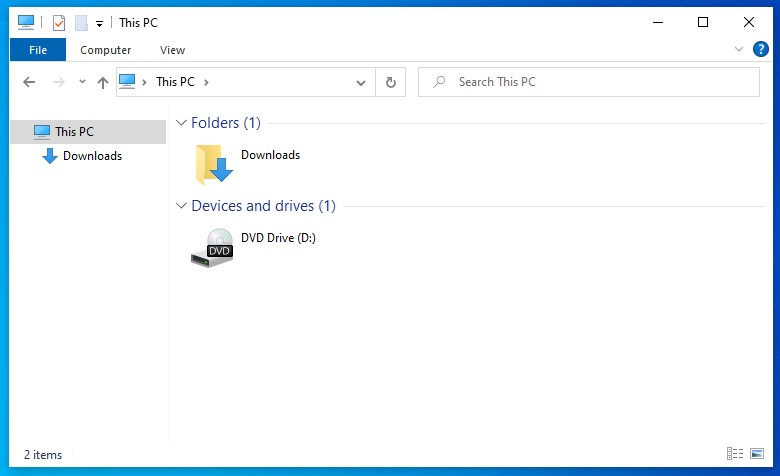Expand the ribbon with chevron arrow
Image resolution: width=780 pixels, height=476 pixels.
739,49
